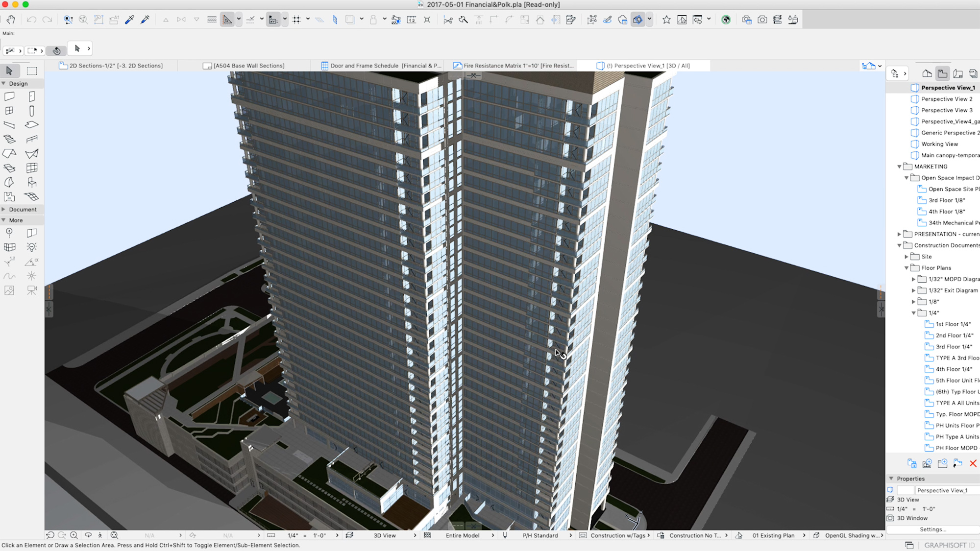The width and height of the screenshot is (980, 551).
Task: Open the OpenGL Shading 3D style selector
Action: tap(852, 535)
